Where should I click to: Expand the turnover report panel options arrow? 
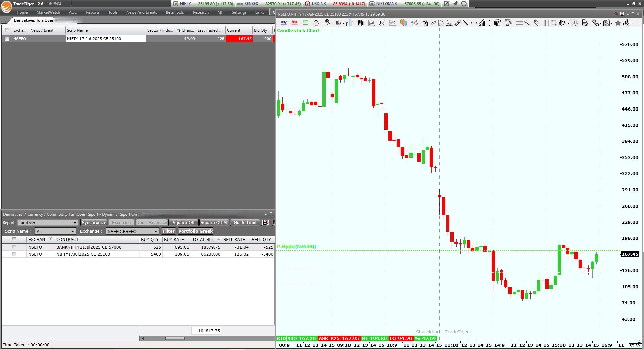point(266,214)
